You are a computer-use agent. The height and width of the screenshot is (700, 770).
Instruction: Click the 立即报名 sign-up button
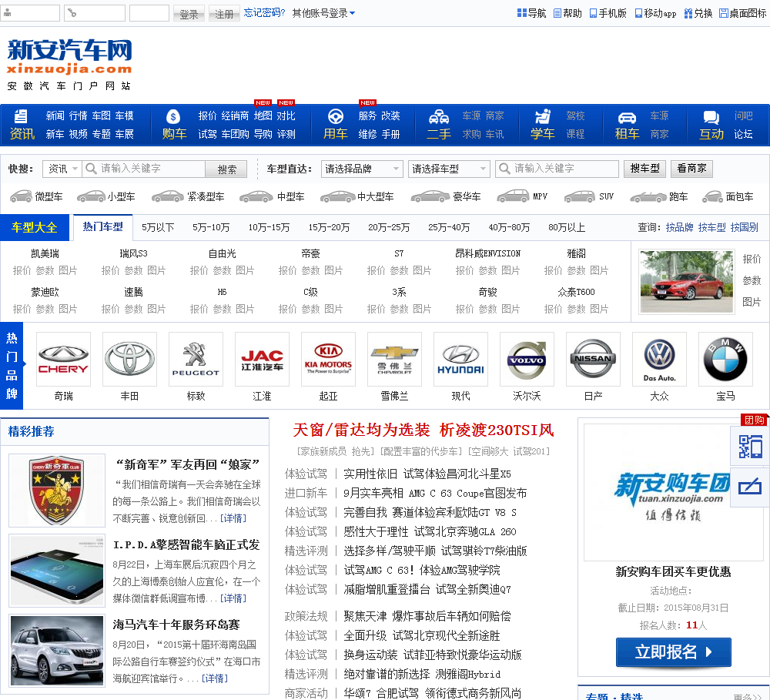tap(673, 651)
